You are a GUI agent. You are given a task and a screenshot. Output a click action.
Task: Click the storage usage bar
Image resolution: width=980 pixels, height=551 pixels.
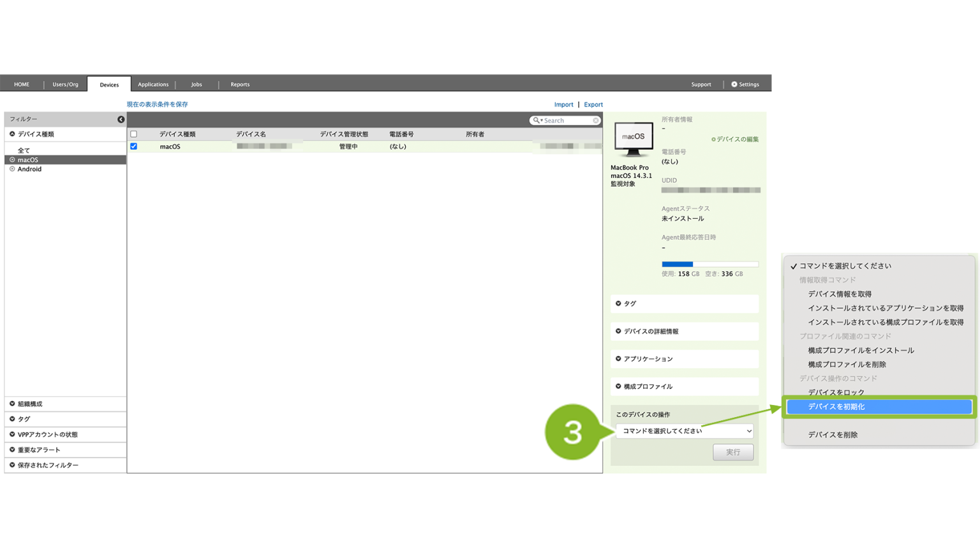(709, 264)
